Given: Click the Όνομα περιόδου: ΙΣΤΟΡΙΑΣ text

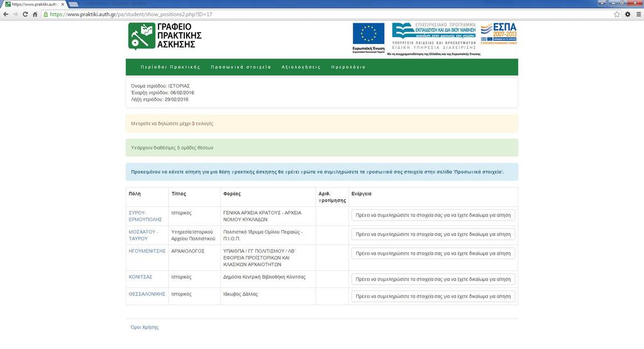Looking at the screenshot, I should click(160, 86).
